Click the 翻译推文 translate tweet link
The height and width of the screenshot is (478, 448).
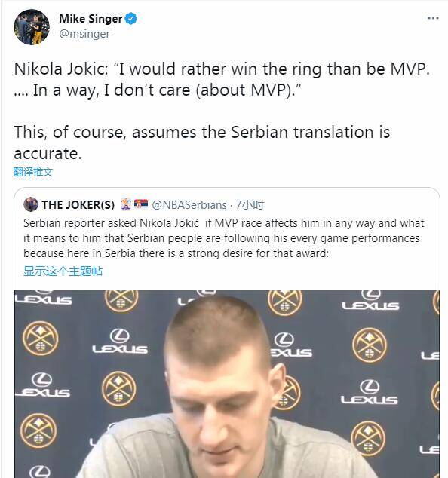click(x=33, y=172)
